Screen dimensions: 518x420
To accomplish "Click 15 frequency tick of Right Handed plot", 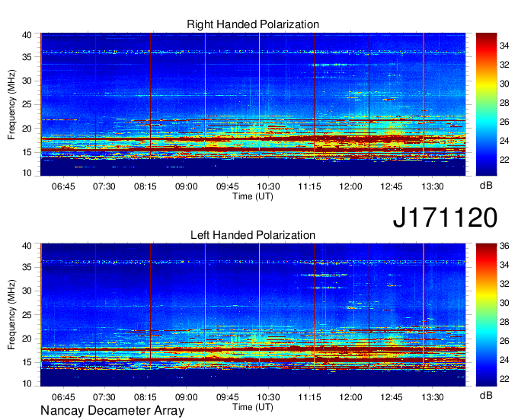I will (x=27, y=152).
